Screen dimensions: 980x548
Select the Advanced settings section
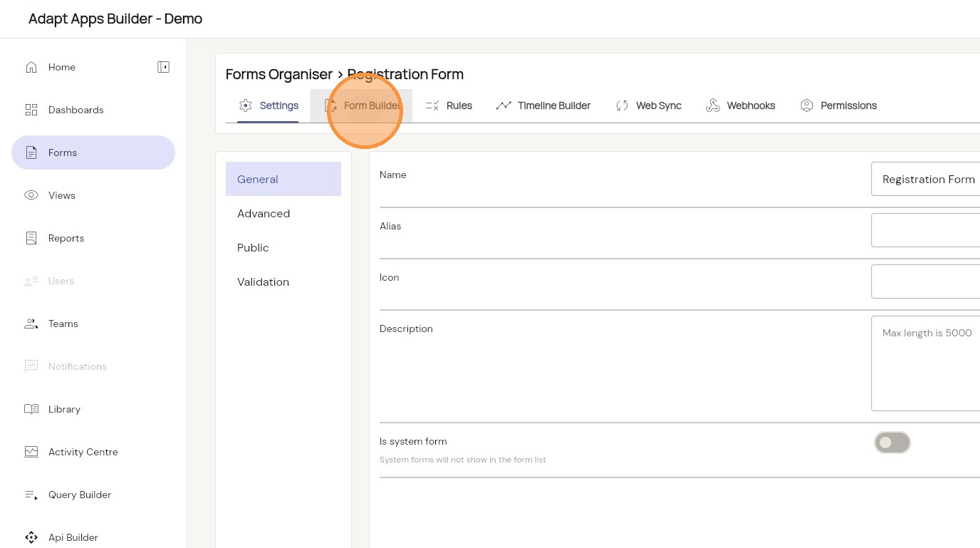(x=264, y=214)
